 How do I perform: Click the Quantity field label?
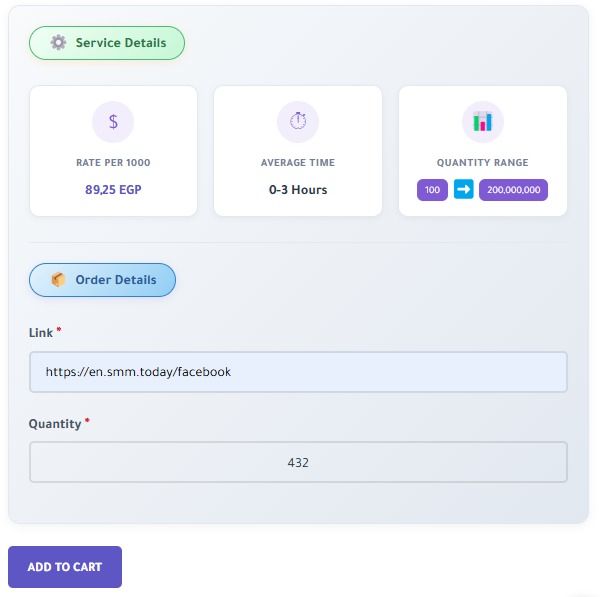[x=55, y=424]
